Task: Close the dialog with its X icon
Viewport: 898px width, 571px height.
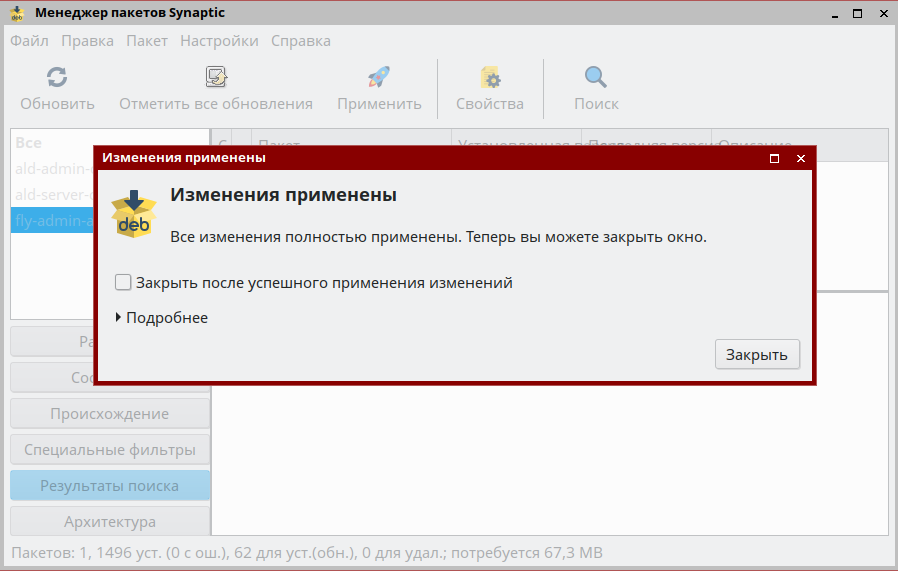Action: tap(801, 158)
